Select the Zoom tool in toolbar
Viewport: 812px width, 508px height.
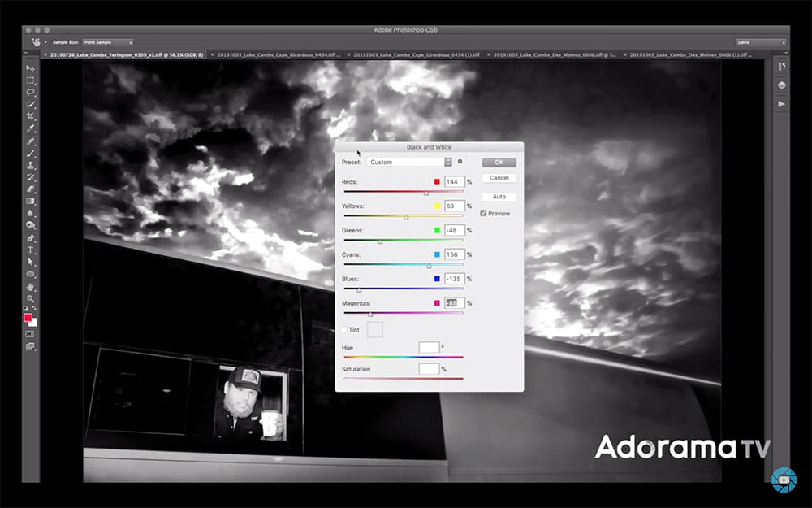click(x=31, y=298)
